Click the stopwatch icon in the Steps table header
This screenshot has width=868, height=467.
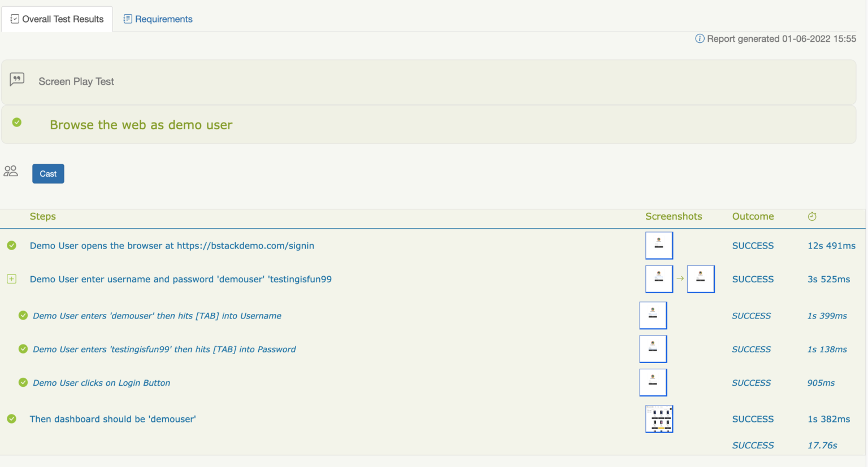coord(812,216)
